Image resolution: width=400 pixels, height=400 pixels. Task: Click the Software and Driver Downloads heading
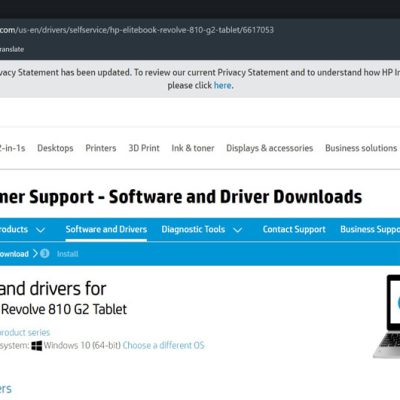[x=235, y=197]
